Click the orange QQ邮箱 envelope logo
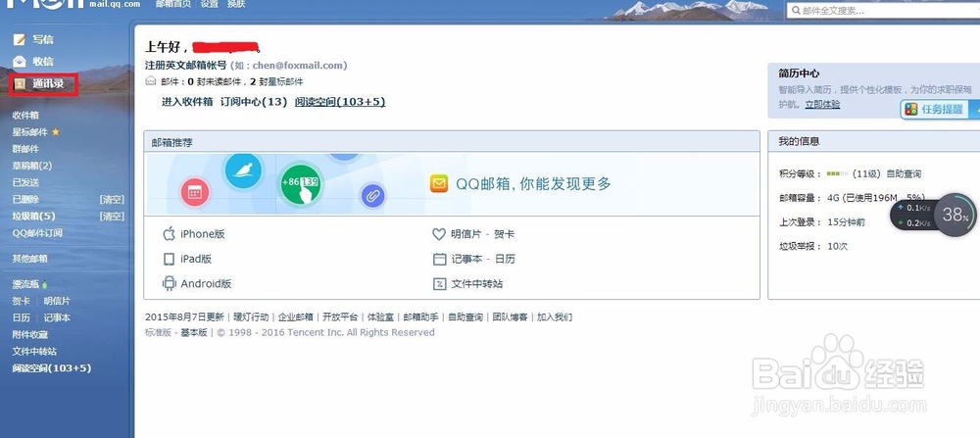Image resolution: width=980 pixels, height=438 pixels. [439, 183]
